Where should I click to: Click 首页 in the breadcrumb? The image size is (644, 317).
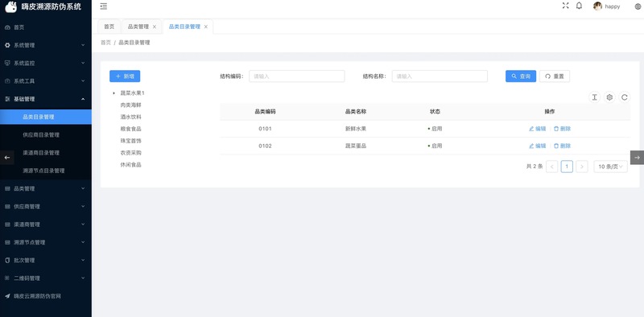(106, 43)
